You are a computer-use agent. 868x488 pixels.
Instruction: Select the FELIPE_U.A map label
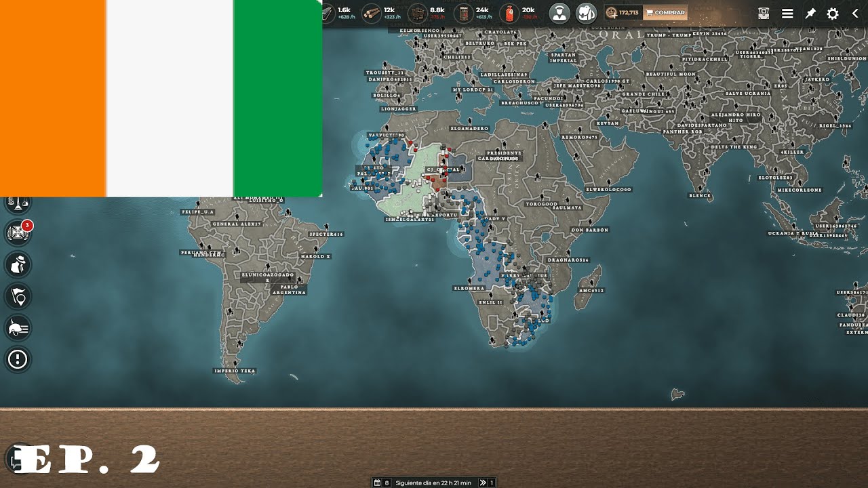(197, 211)
